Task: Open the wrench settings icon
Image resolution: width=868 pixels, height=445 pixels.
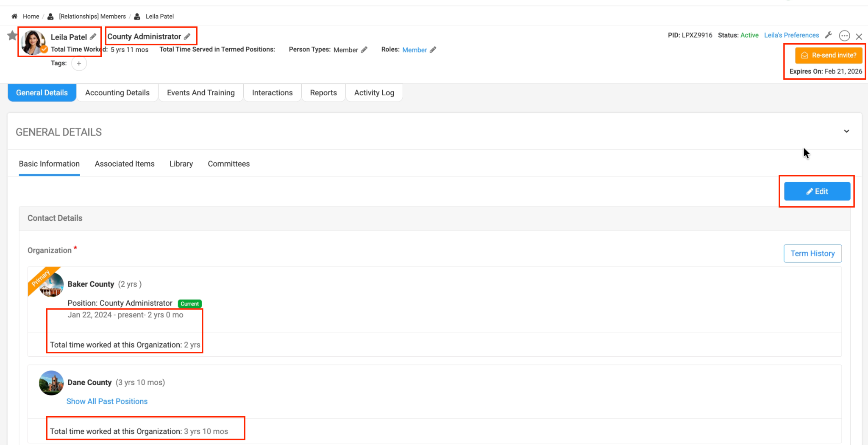Action: tap(829, 35)
